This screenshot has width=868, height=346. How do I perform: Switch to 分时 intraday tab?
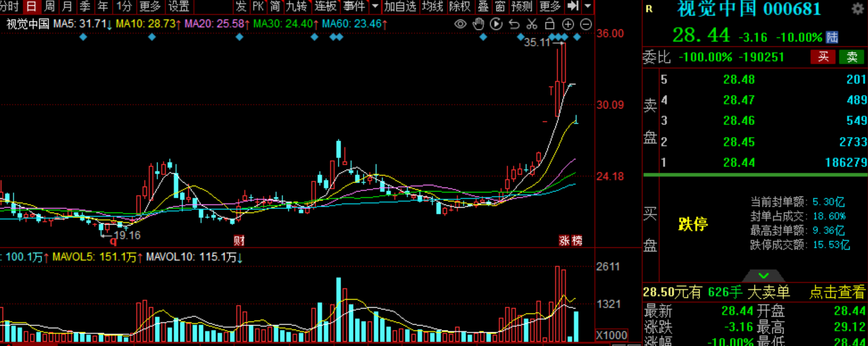click(10, 7)
